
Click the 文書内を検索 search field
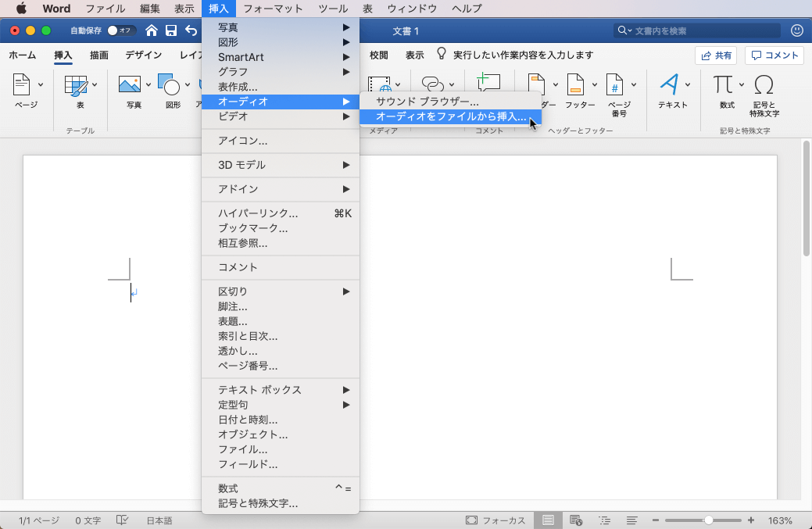click(x=696, y=30)
